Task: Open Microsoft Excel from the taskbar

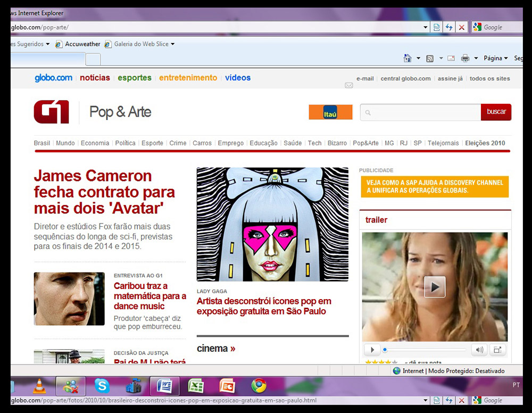Action: pos(196,386)
